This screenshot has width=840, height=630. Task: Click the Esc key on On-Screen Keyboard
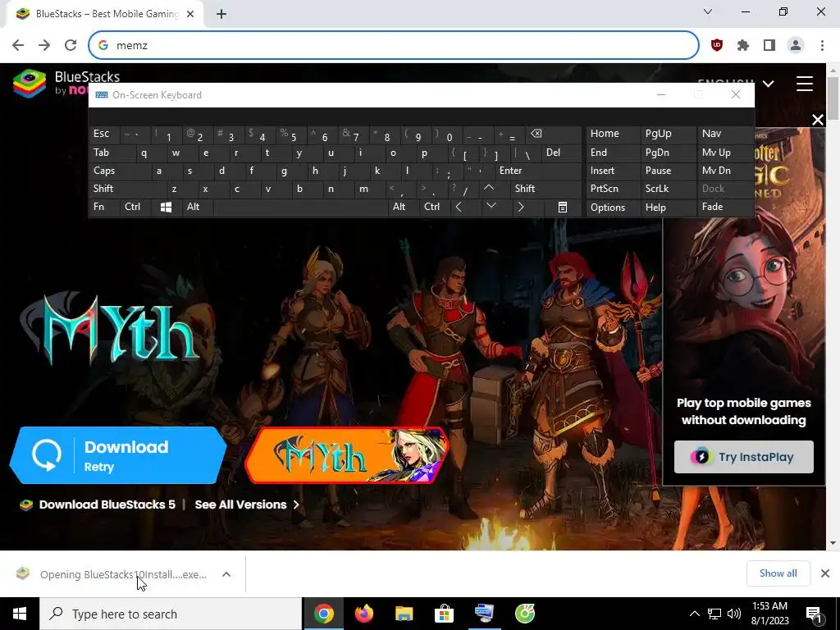[104, 134]
